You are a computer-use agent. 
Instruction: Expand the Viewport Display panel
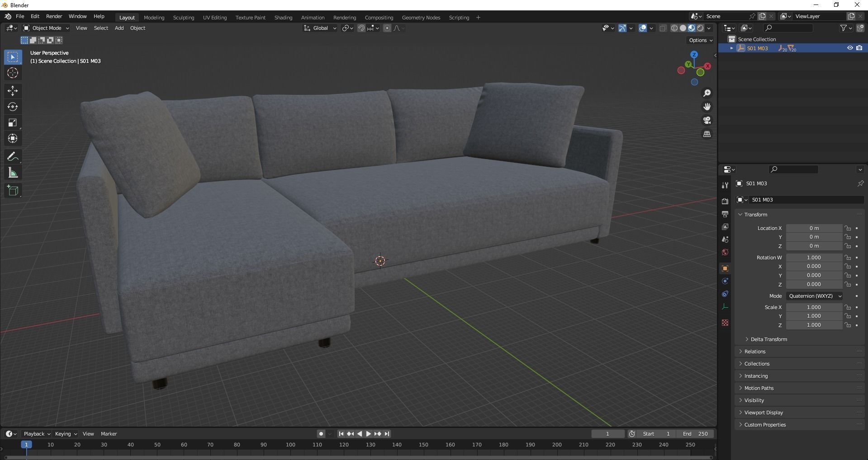coord(764,413)
